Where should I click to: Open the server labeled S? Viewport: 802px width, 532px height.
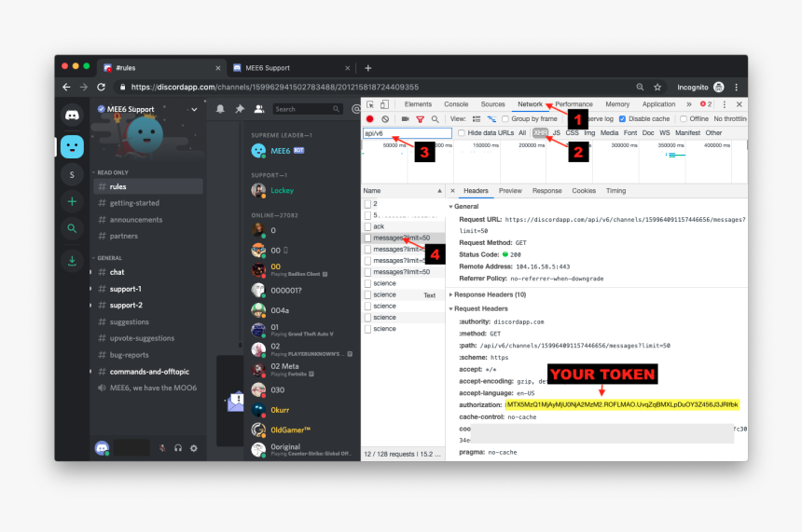pyautogui.click(x=72, y=175)
